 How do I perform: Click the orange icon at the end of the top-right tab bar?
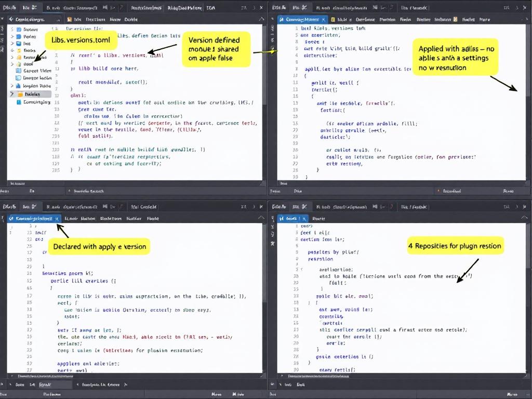(x=455, y=19)
